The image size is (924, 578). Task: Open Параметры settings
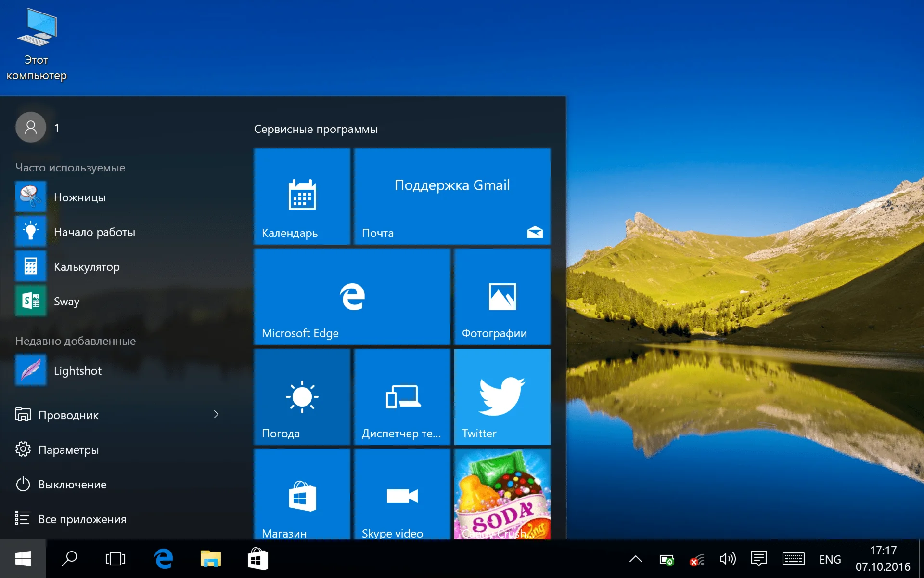pyautogui.click(x=68, y=450)
